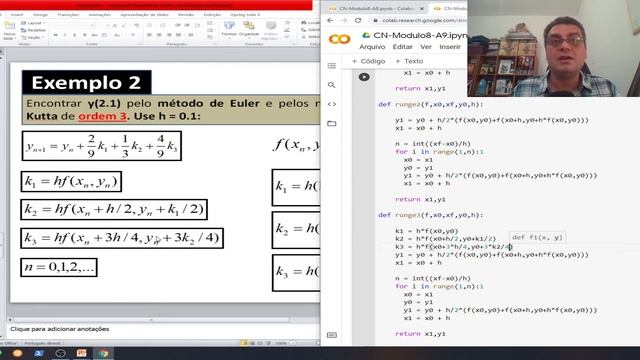Switch to Apresentação de Slides tab

pos(144,15)
